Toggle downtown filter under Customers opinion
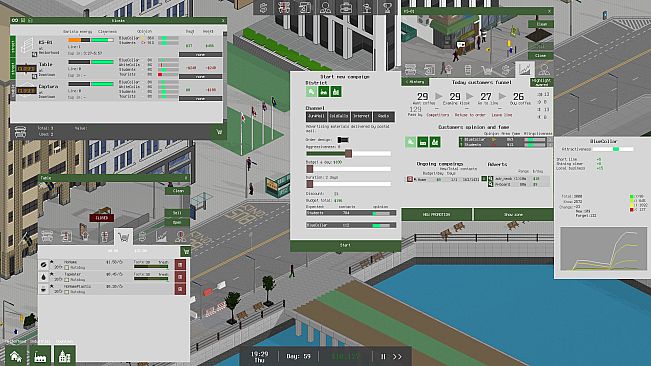 click(x=435, y=142)
